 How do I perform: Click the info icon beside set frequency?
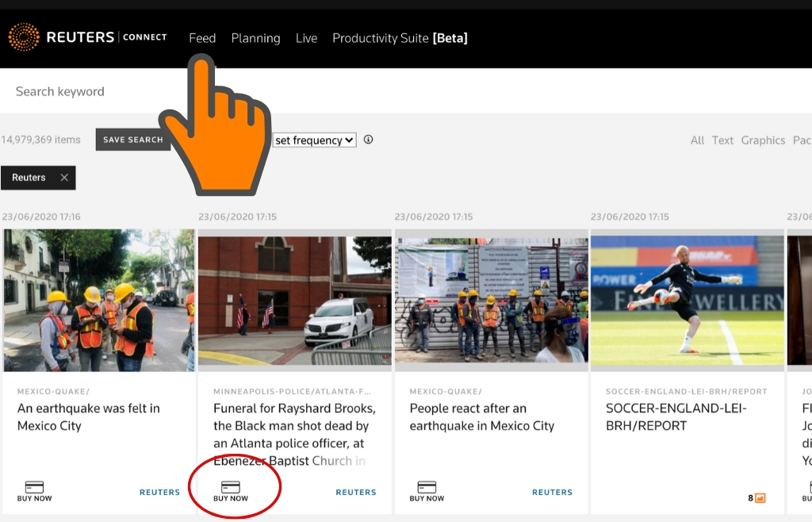click(368, 140)
